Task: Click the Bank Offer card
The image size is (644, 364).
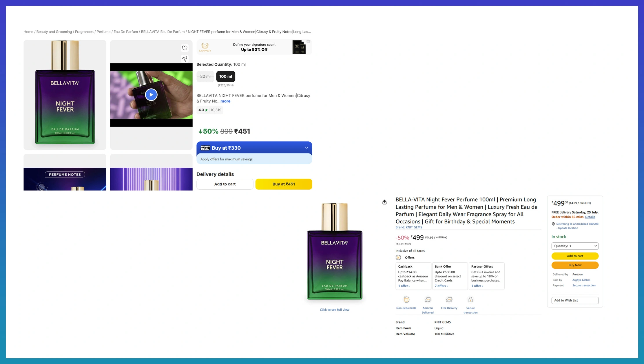Action: (450, 276)
